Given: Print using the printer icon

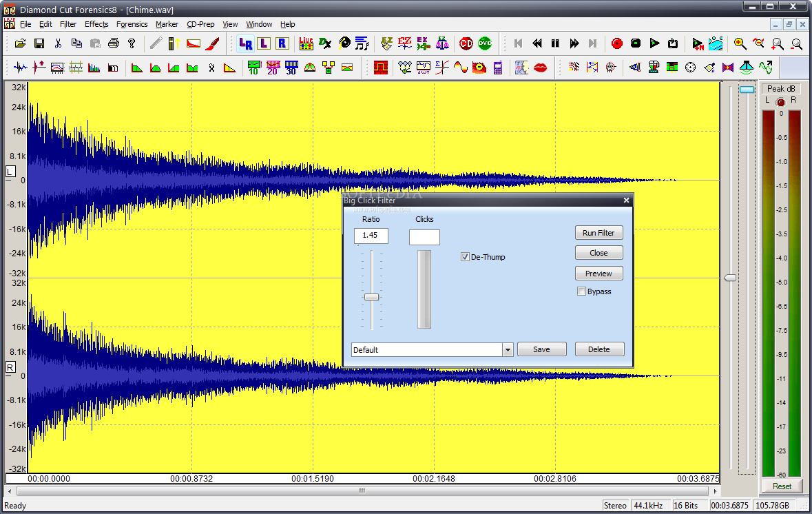Looking at the screenshot, I should pyautogui.click(x=114, y=43).
